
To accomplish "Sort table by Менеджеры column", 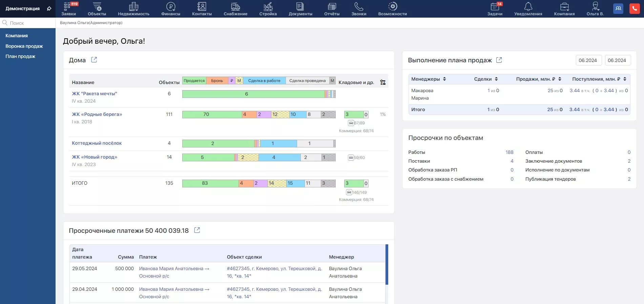I will click(444, 79).
